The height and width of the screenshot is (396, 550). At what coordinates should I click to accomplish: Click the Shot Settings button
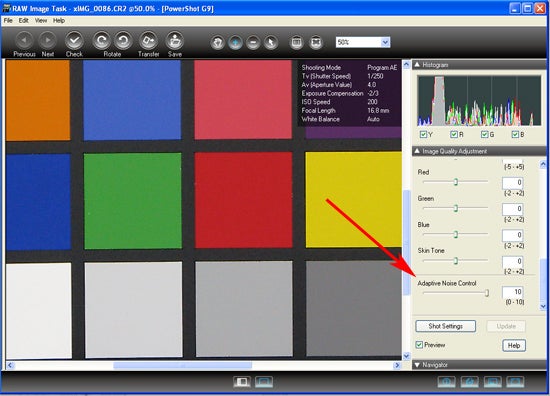click(445, 326)
